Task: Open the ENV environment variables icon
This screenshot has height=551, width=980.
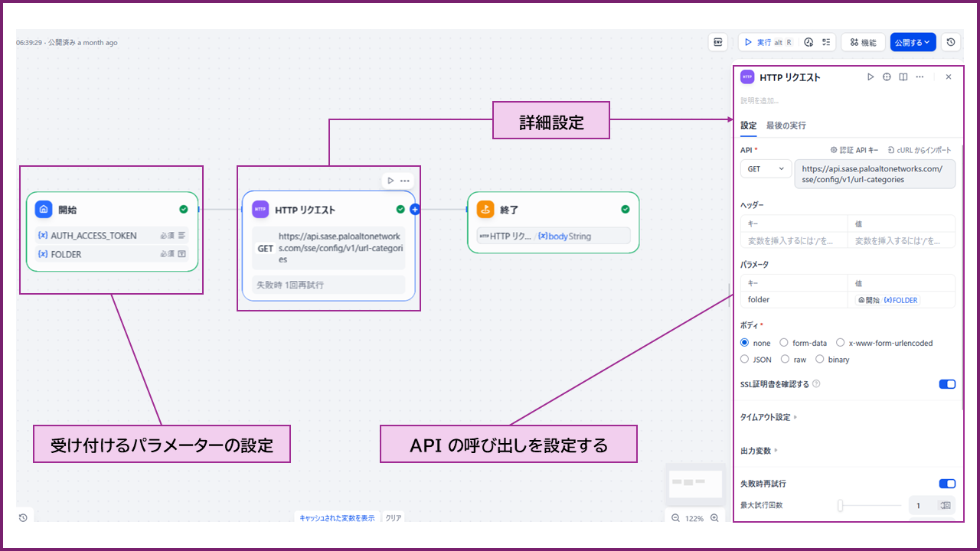Action: click(x=718, y=43)
